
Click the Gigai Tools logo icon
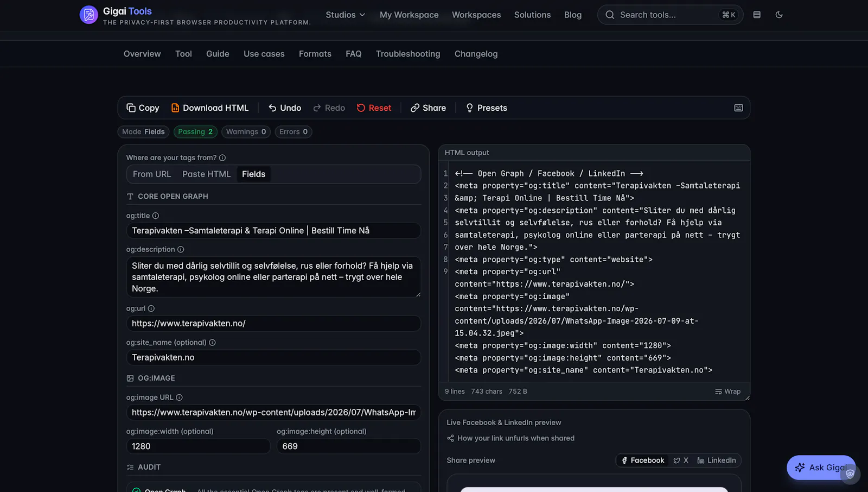(x=89, y=15)
